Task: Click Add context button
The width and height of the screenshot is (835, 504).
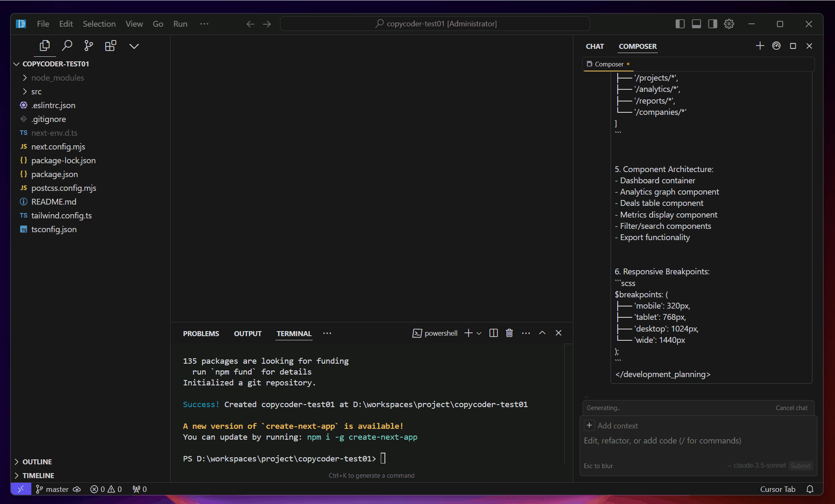Action: click(x=611, y=425)
